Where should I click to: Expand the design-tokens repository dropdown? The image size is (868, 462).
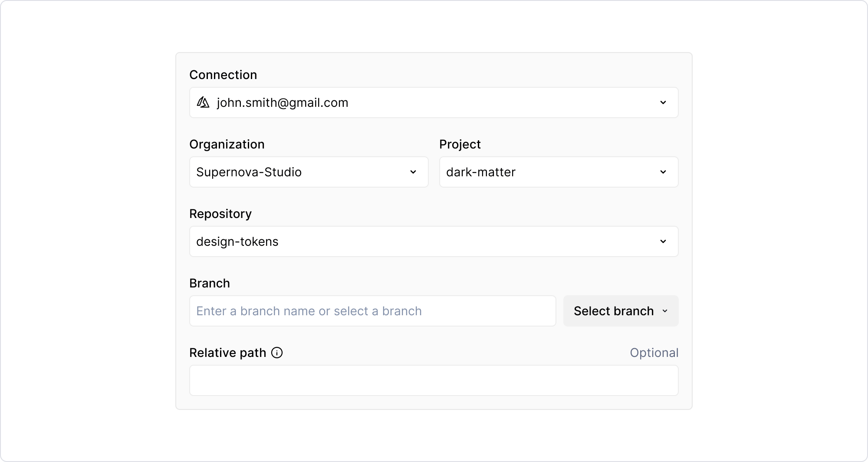point(433,241)
